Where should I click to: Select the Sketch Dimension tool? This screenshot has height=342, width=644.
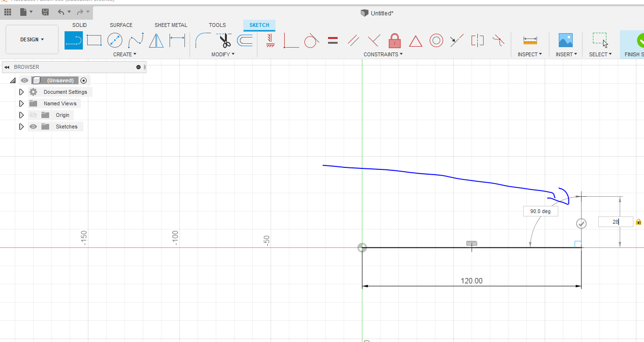pyautogui.click(x=177, y=40)
